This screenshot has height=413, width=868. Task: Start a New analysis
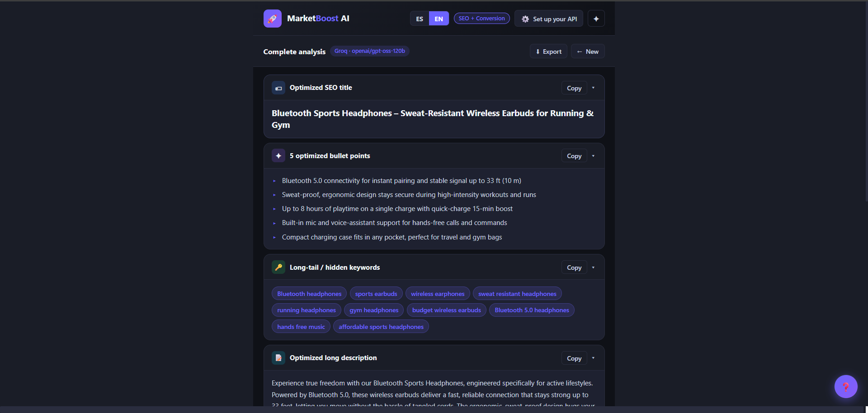pyautogui.click(x=588, y=52)
